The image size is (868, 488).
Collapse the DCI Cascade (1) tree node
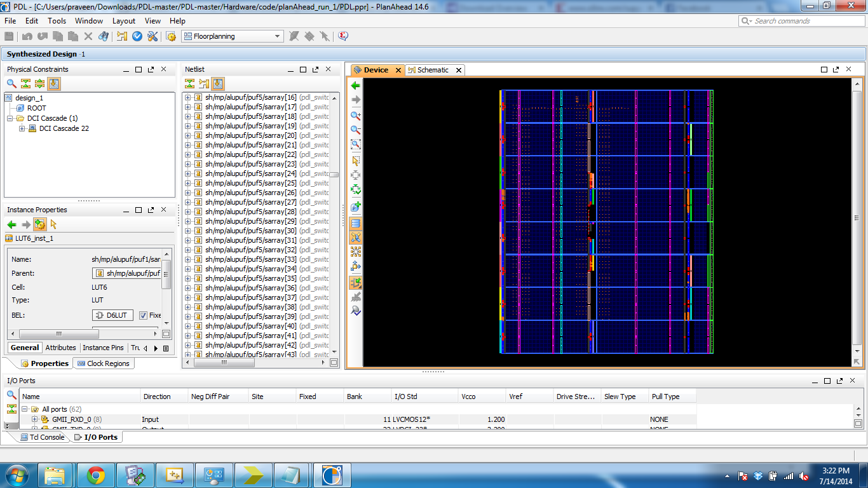(10, 118)
